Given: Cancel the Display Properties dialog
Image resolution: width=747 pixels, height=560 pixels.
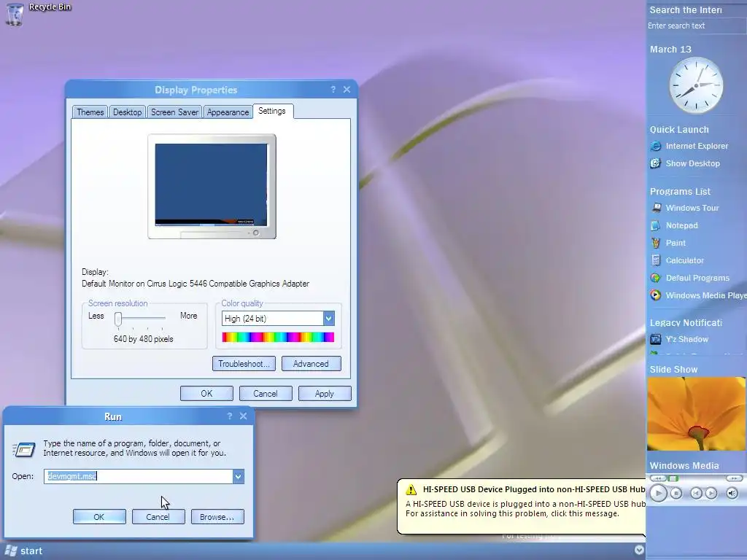Looking at the screenshot, I should click(x=266, y=393).
